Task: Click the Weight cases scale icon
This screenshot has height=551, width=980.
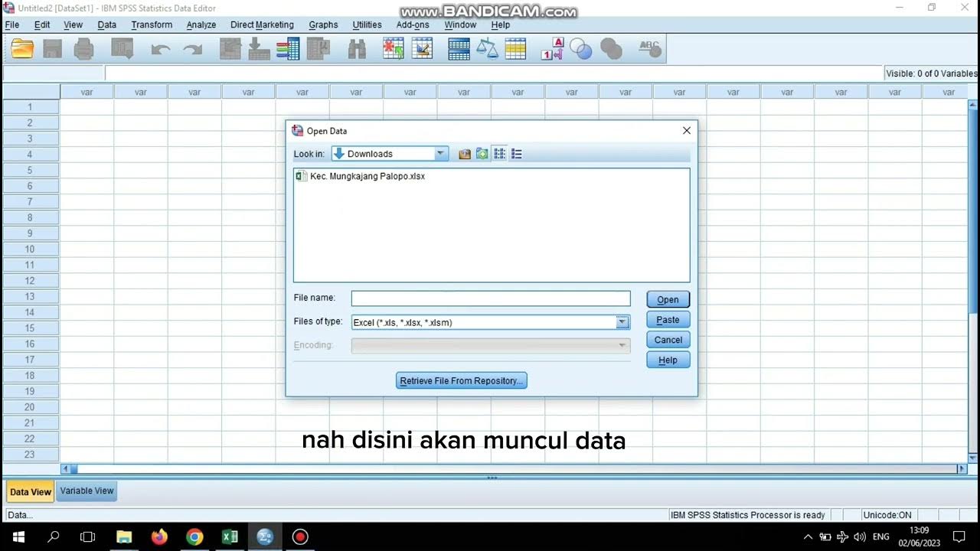Action: click(487, 49)
